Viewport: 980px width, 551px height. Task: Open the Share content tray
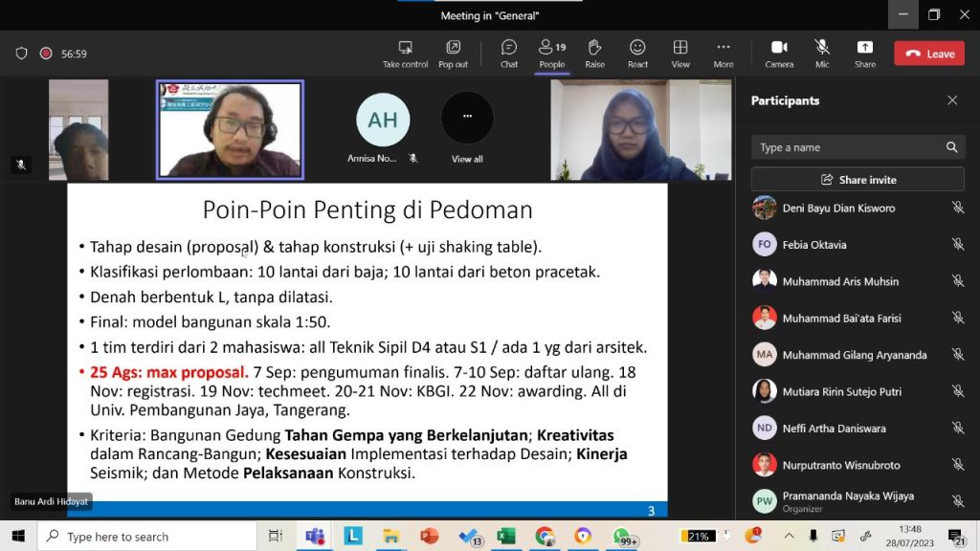[864, 53]
